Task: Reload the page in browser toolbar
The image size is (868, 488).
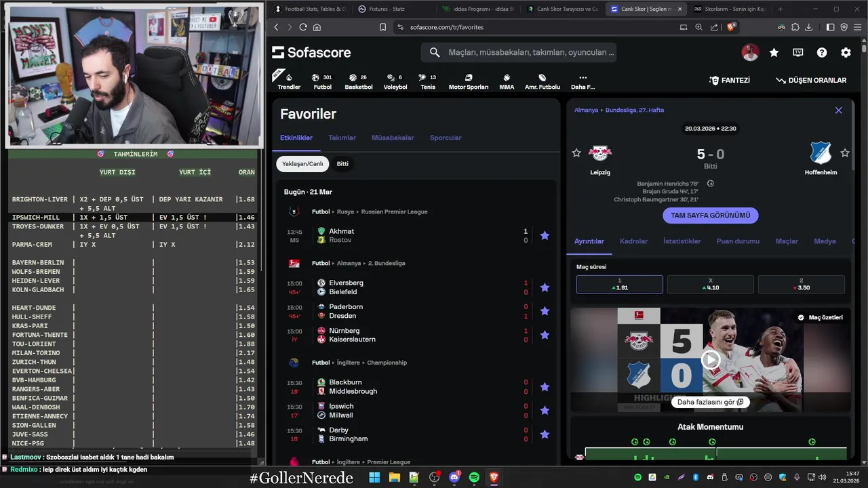Action: coord(303,27)
